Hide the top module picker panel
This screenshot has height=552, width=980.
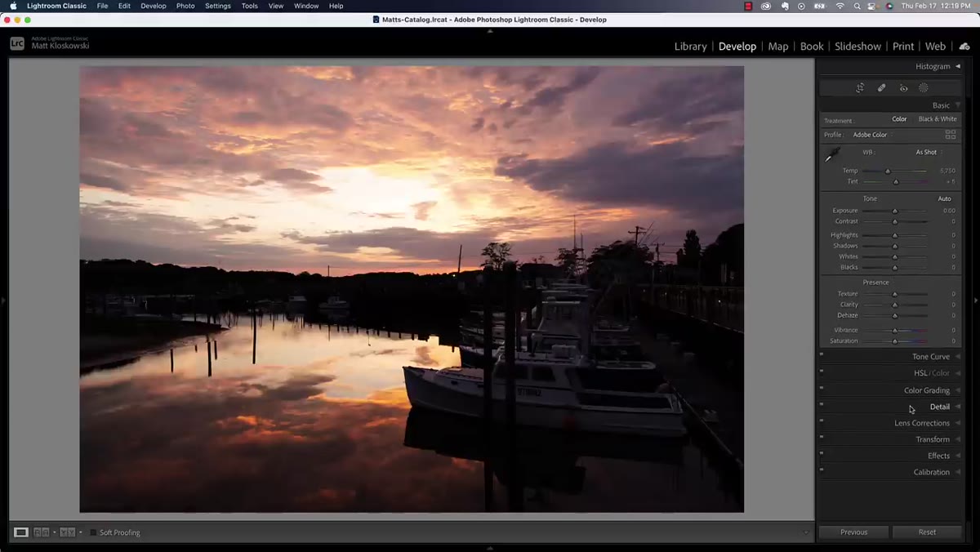click(x=490, y=31)
